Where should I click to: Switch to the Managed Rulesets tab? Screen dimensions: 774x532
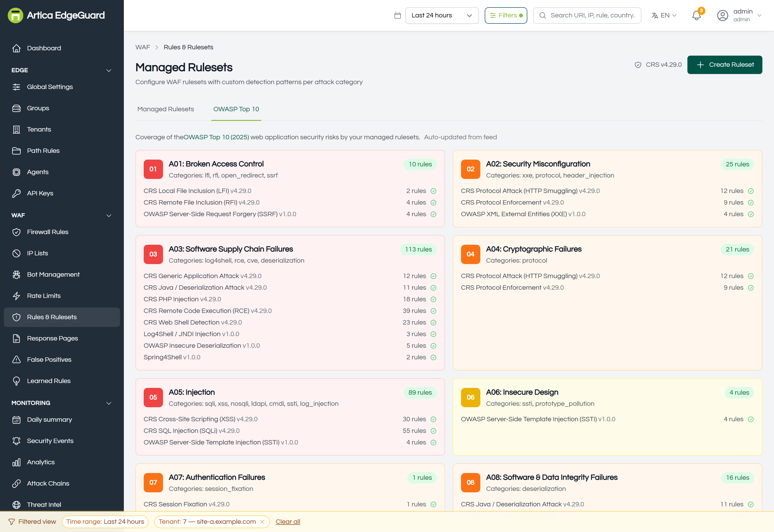pos(166,109)
